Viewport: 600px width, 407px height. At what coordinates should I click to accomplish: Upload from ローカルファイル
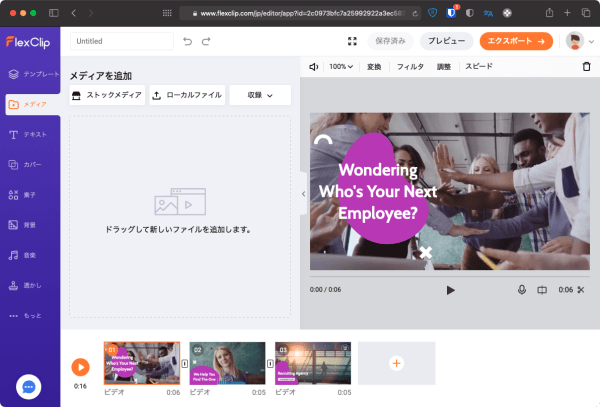click(x=187, y=95)
